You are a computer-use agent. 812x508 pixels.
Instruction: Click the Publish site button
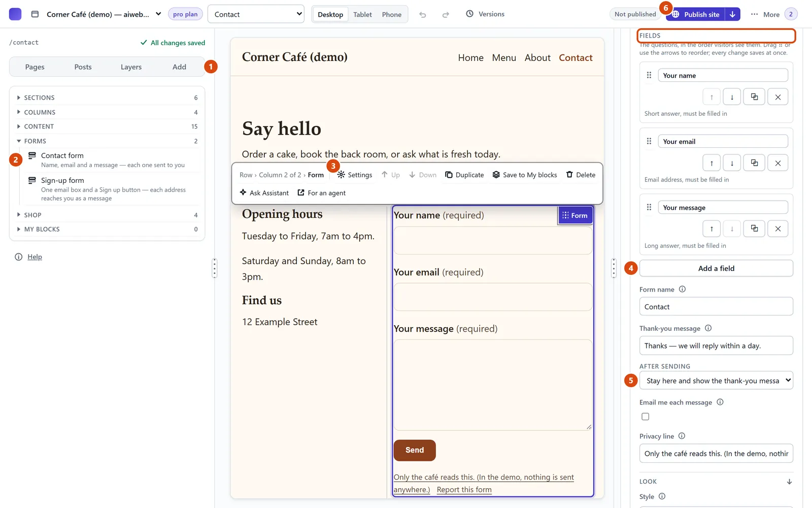pyautogui.click(x=695, y=14)
